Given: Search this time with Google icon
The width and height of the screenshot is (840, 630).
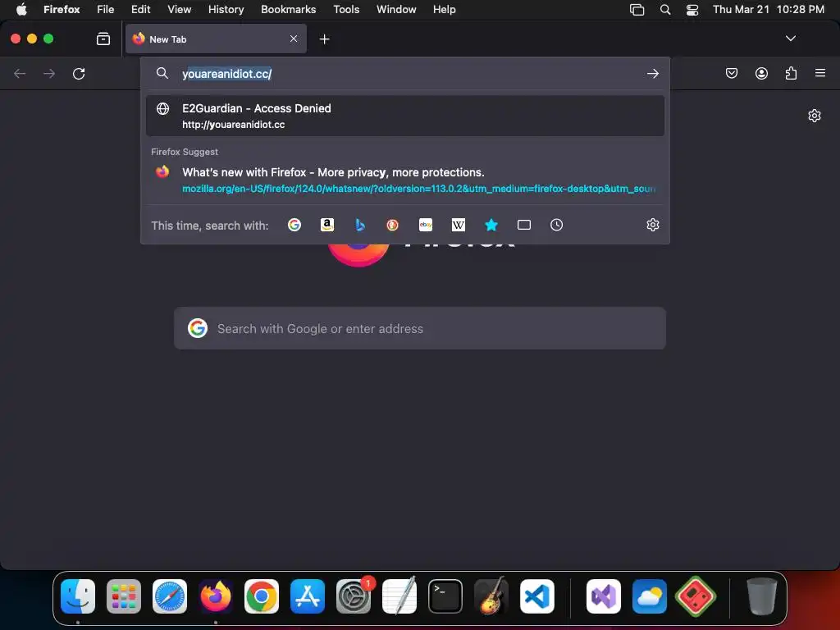Looking at the screenshot, I should (294, 225).
